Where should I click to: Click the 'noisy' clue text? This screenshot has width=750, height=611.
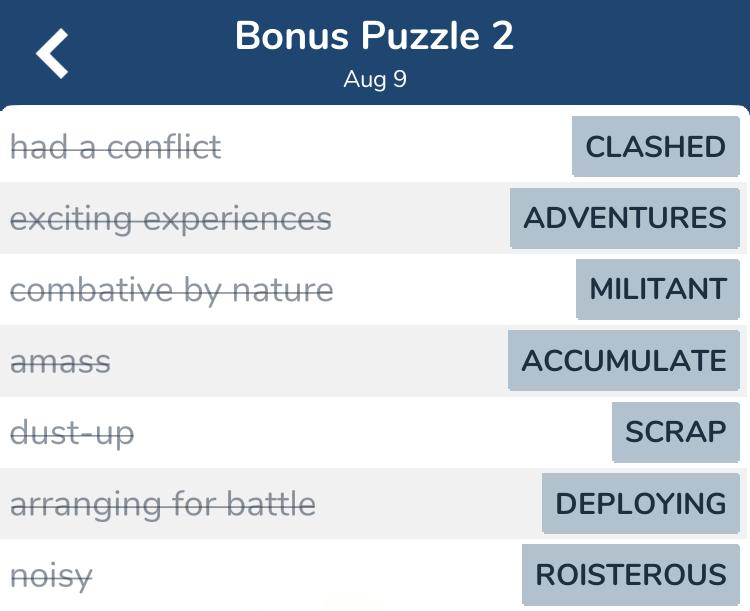click(51, 577)
